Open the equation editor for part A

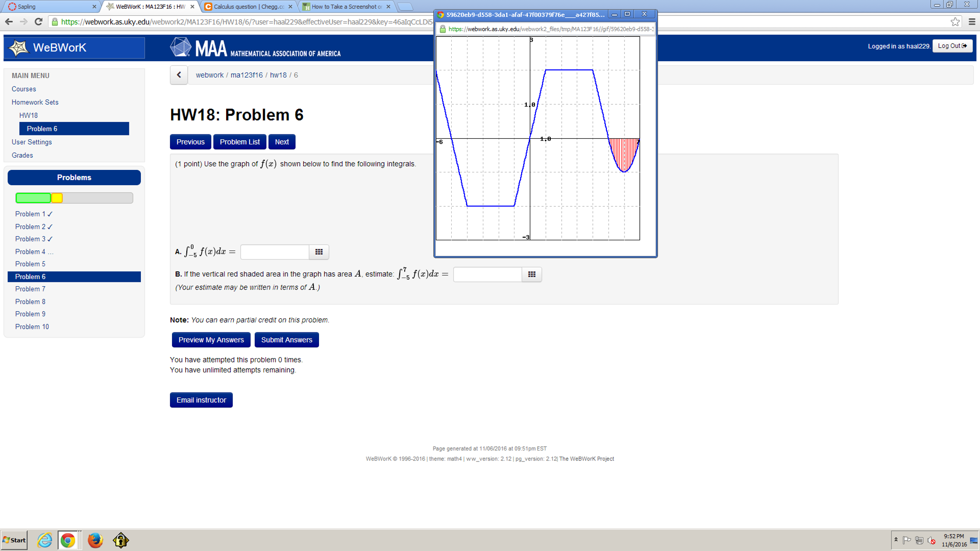(x=319, y=252)
